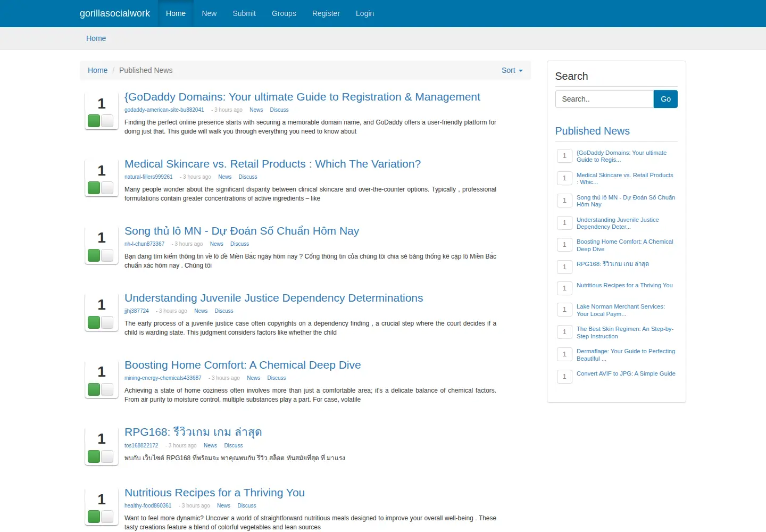Click News category under Boosting Home Comfort story
Viewport: 766px width, 532px height.
254,378
